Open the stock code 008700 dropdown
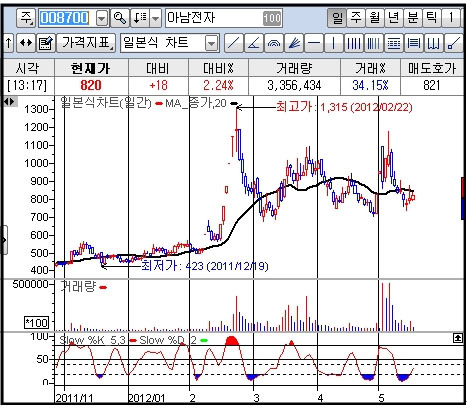 point(102,18)
